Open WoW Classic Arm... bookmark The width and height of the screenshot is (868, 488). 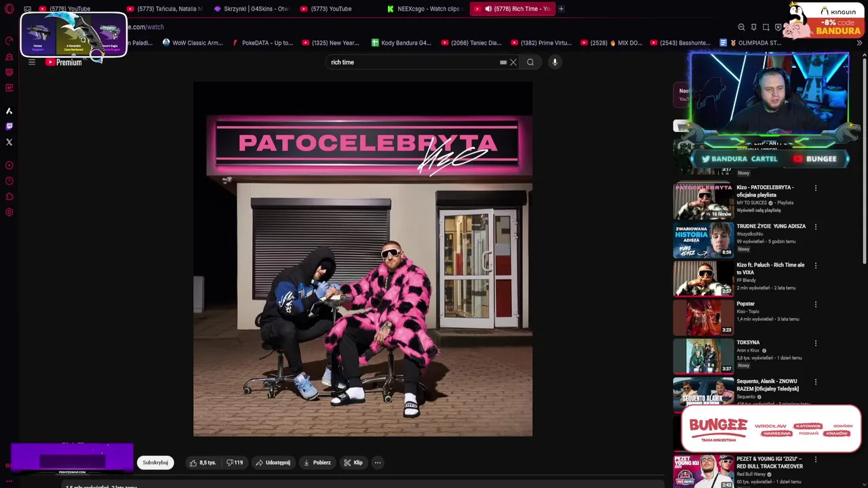point(193,43)
